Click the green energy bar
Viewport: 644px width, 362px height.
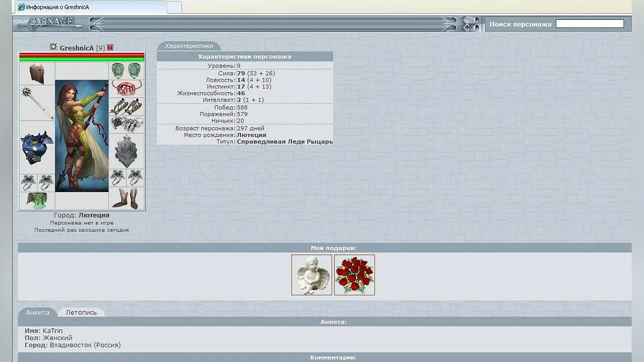coord(82,60)
